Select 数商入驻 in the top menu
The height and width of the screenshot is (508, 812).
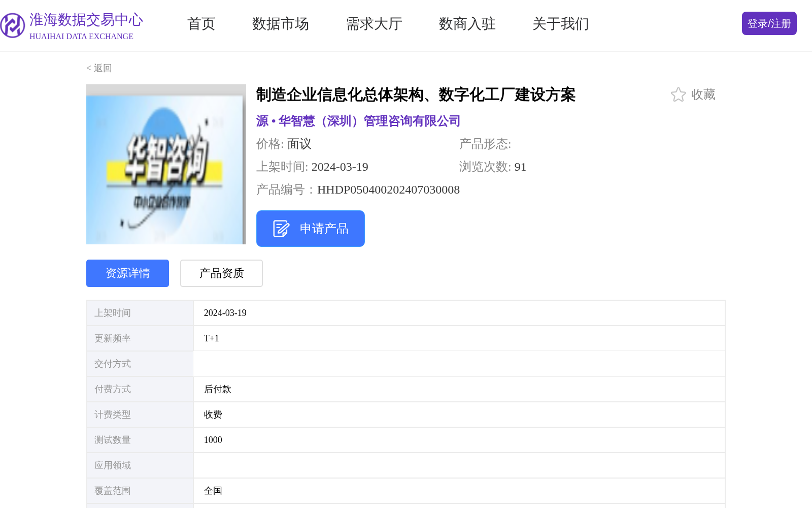point(467,24)
